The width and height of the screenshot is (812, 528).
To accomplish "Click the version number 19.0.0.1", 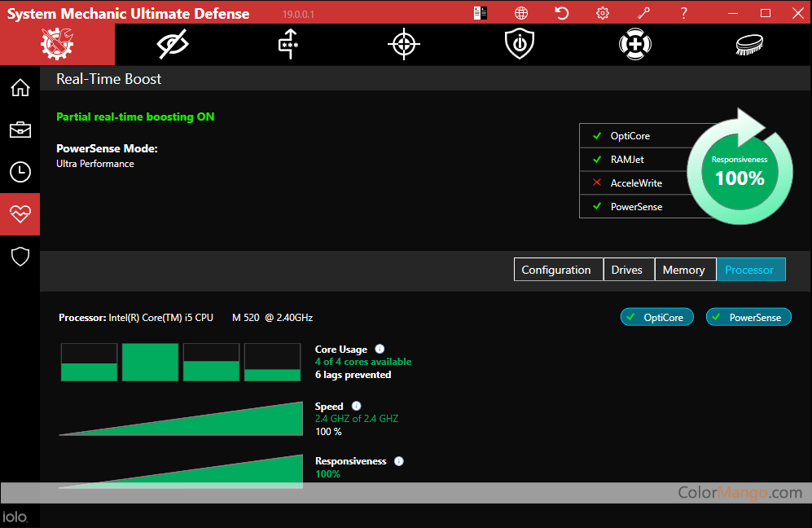I will point(298,14).
